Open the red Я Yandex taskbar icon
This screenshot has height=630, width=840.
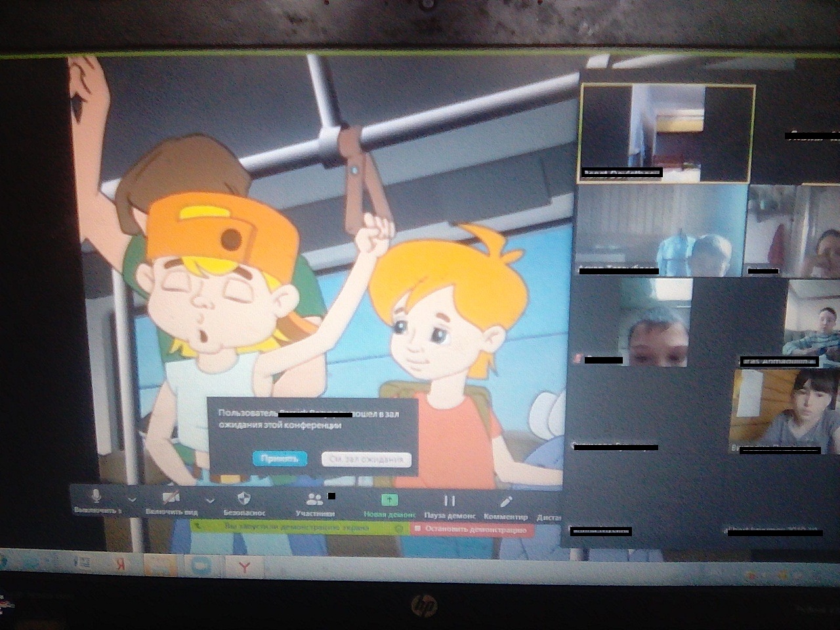click(x=120, y=564)
